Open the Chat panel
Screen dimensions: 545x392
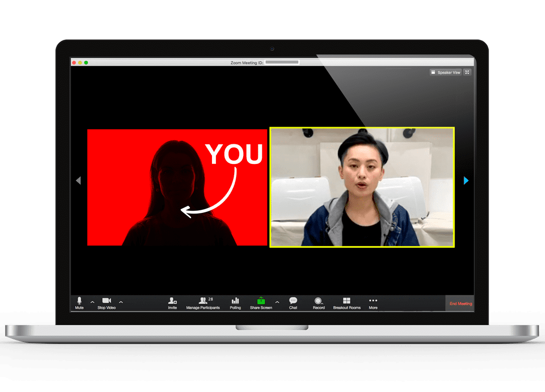293,301
